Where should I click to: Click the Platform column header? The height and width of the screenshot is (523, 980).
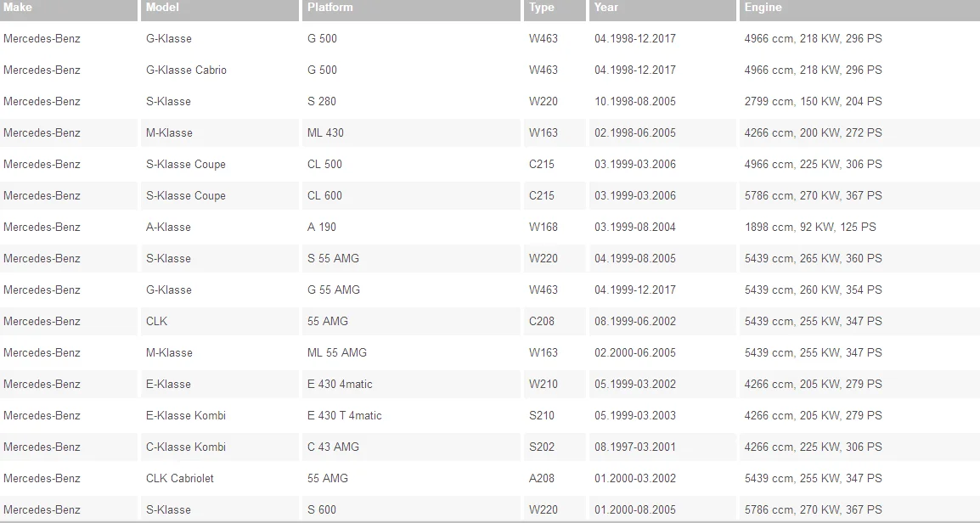tap(411, 9)
